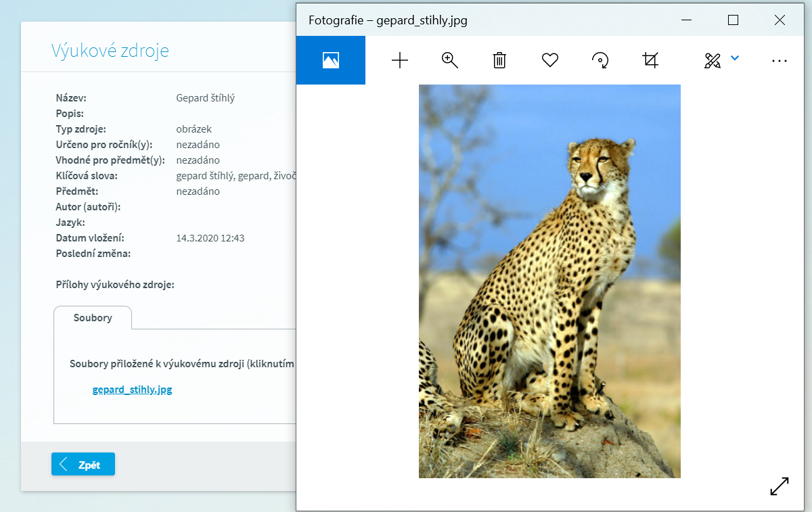The width and height of the screenshot is (812, 512).
Task: Rotate the cheetah photo
Action: [x=600, y=61]
